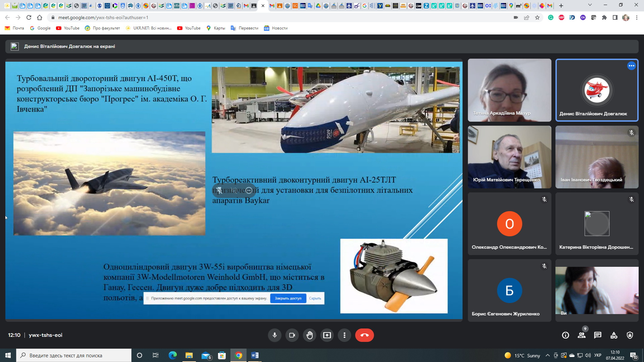Open options on Денис Довгалюк tile
Viewport: 644px width, 362px height.
pyautogui.click(x=631, y=66)
